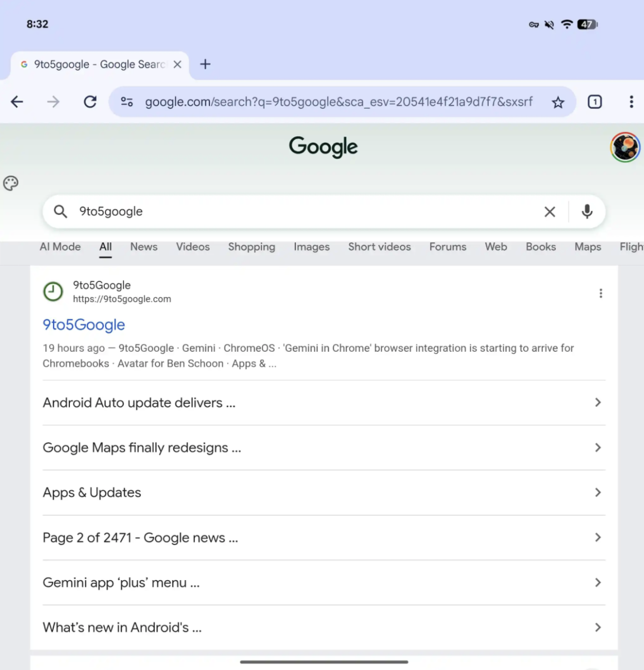
Task: Go back with the browser back arrow
Action: pyautogui.click(x=17, y=102)
